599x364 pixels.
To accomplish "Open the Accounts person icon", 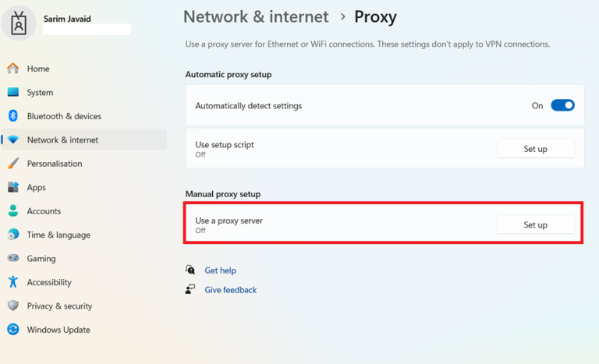I will 13,210.
